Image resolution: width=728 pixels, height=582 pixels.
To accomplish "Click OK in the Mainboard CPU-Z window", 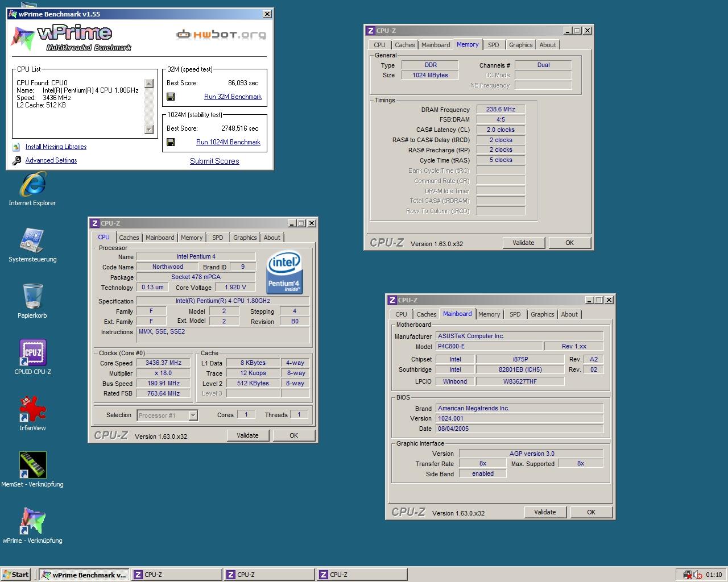I will [591, 512].
